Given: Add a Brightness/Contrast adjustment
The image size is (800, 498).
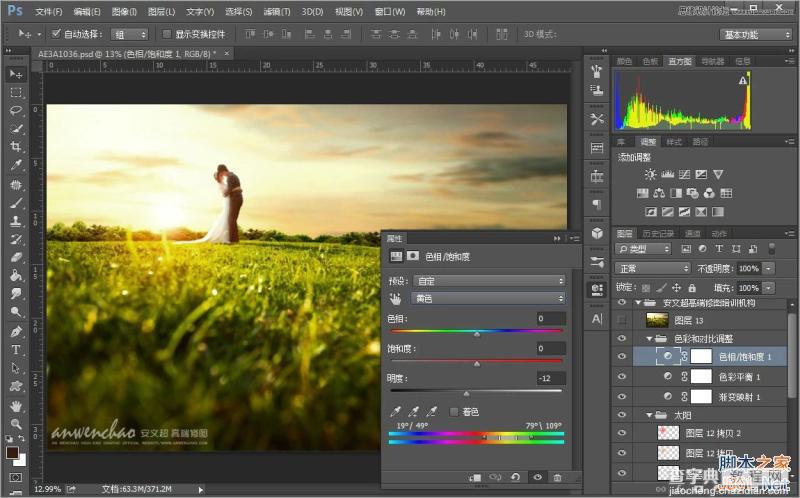Looking at the screenshot, I should point(650,175).
